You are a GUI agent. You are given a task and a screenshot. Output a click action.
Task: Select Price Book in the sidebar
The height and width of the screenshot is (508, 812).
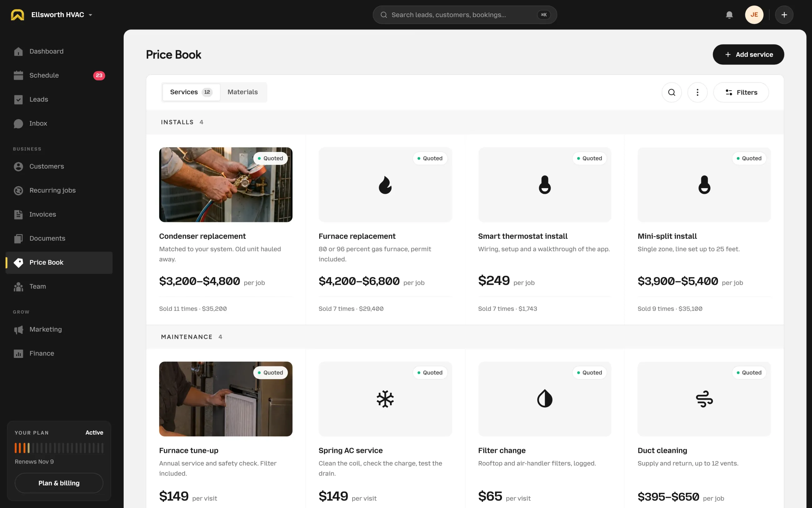(59, 263)
